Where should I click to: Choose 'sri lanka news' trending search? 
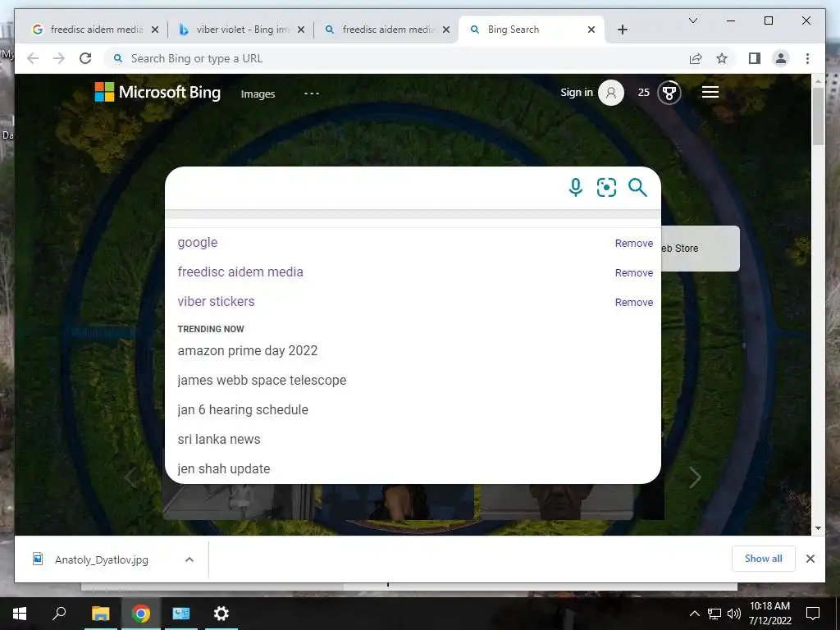[x=219, y=440]
